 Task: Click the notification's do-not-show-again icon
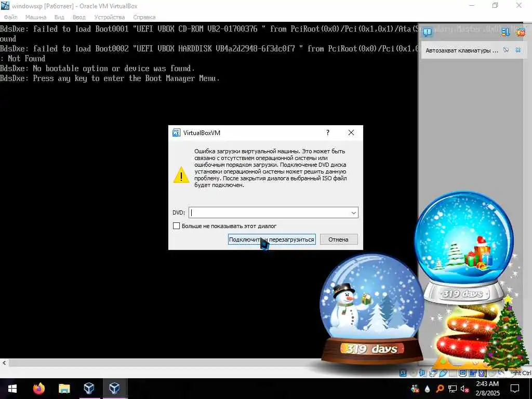[506, 50]
